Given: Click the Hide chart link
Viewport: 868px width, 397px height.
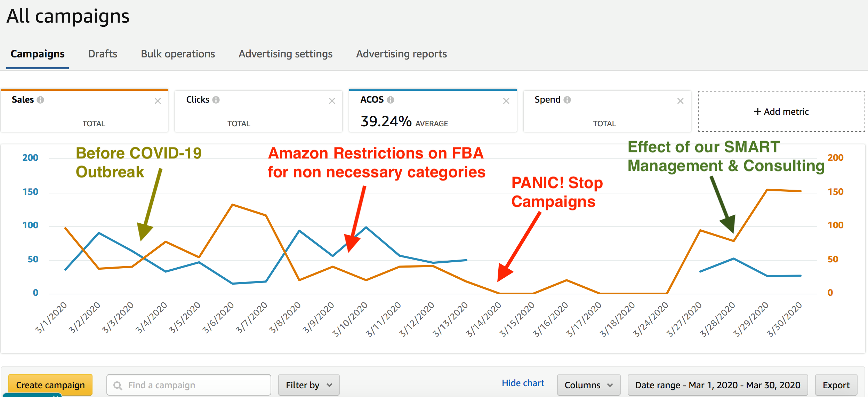Looking at the screenshot, I should point(523,383).
